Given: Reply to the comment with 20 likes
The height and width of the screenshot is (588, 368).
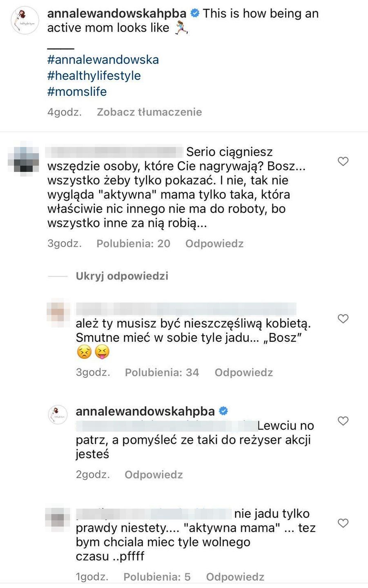Looking at the screenshot, I should tap(214, 243).
